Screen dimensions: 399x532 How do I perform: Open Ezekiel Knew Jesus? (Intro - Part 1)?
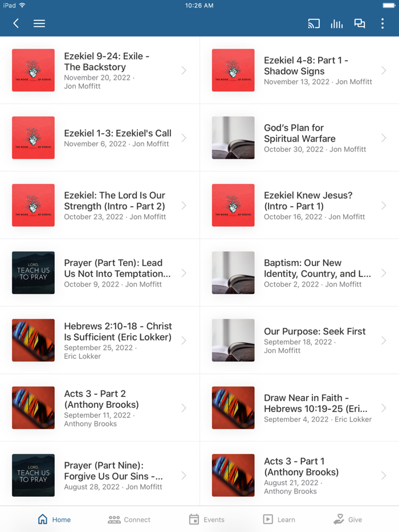tap(299, 205)
